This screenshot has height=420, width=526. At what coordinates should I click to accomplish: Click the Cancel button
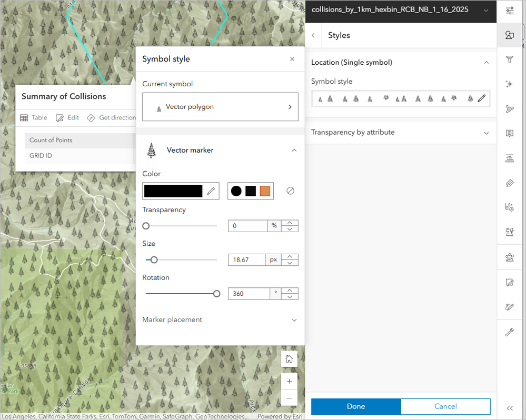445,406
